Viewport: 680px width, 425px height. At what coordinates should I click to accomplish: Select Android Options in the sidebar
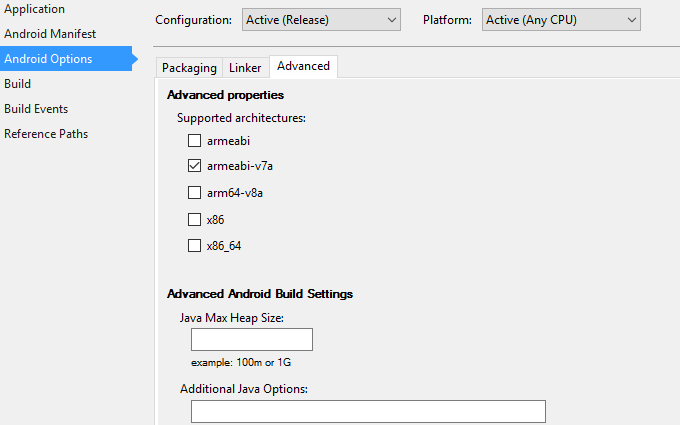[x=48, y=59]
